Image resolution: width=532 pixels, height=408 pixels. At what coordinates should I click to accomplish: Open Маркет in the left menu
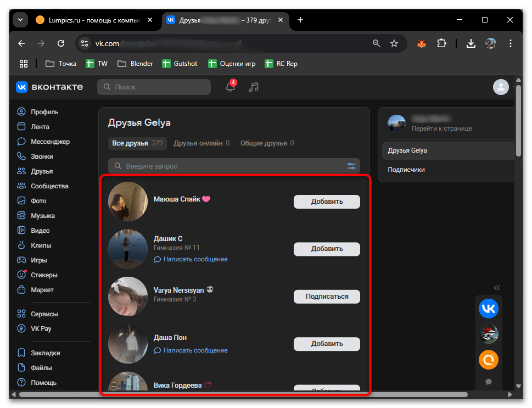[36, 290]
